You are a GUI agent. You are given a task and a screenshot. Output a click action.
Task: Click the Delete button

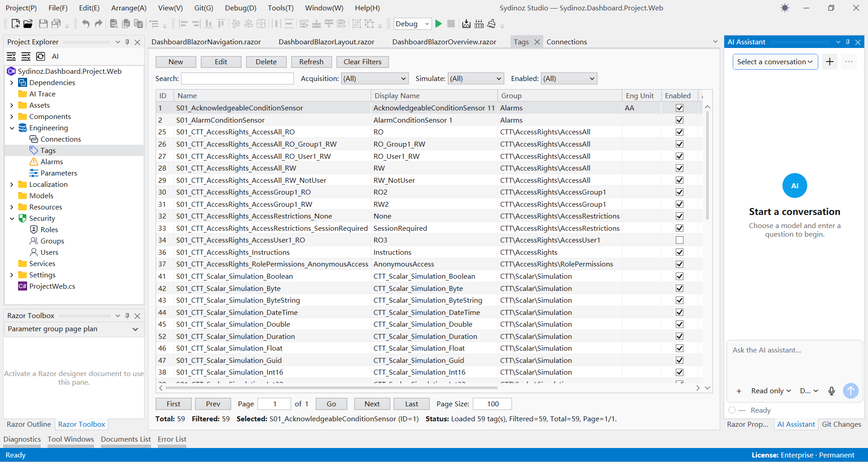266,62
